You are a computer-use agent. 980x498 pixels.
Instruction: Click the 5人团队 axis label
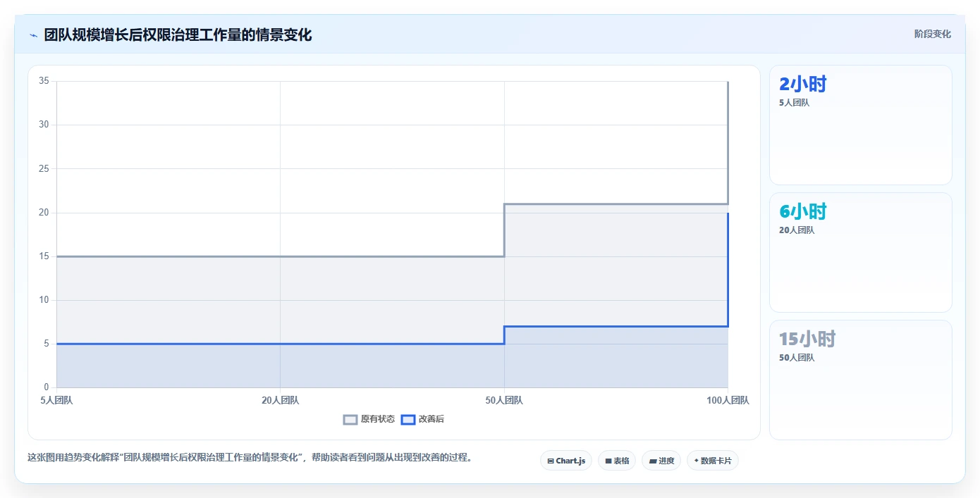pyautogui.click(x=56, y=400)
